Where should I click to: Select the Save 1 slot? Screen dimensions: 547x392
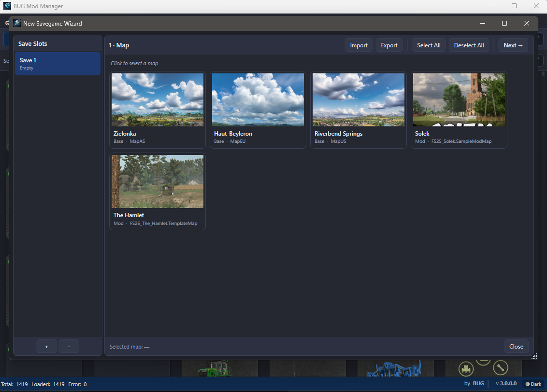click(58, 63)
